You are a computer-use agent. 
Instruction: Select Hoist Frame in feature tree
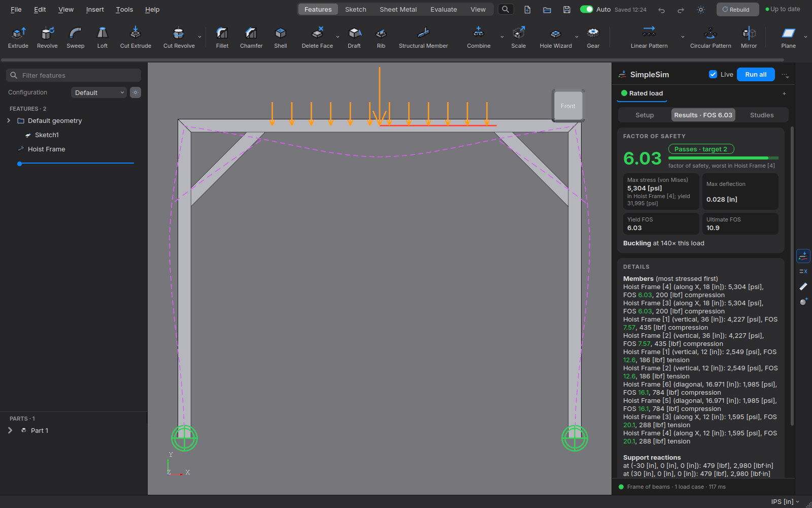46,149
